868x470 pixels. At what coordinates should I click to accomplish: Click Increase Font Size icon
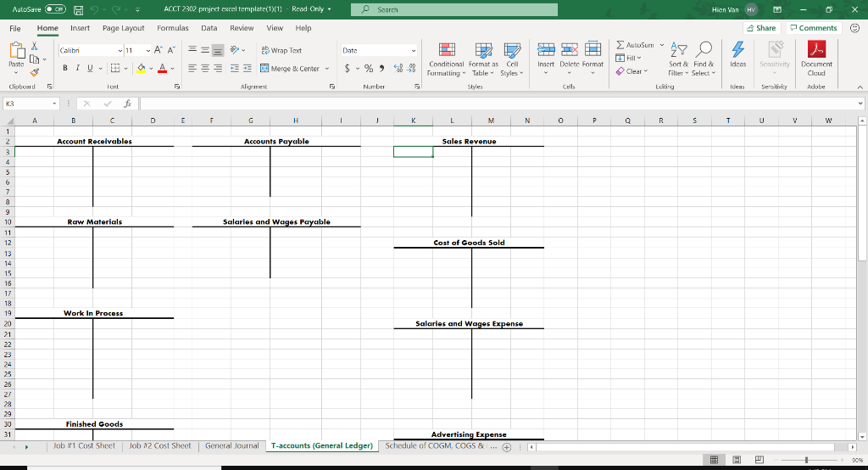pyautogui.click(x=159, y=50)
